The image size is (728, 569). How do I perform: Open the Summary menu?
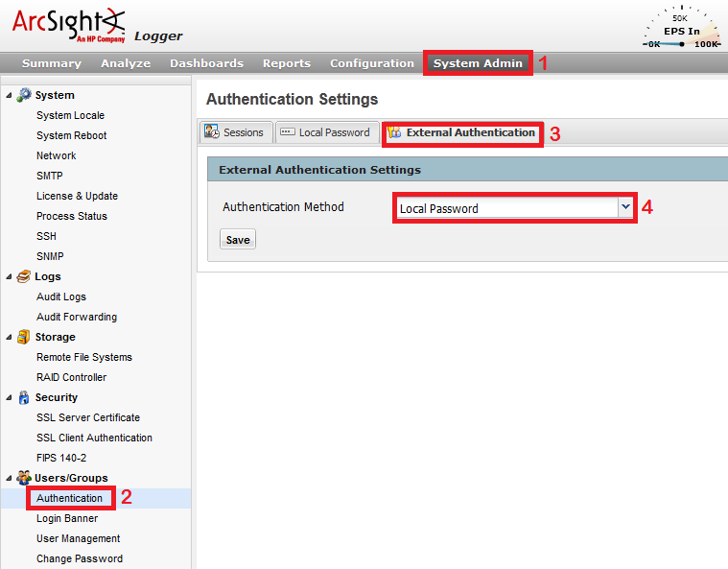point(52,63)
